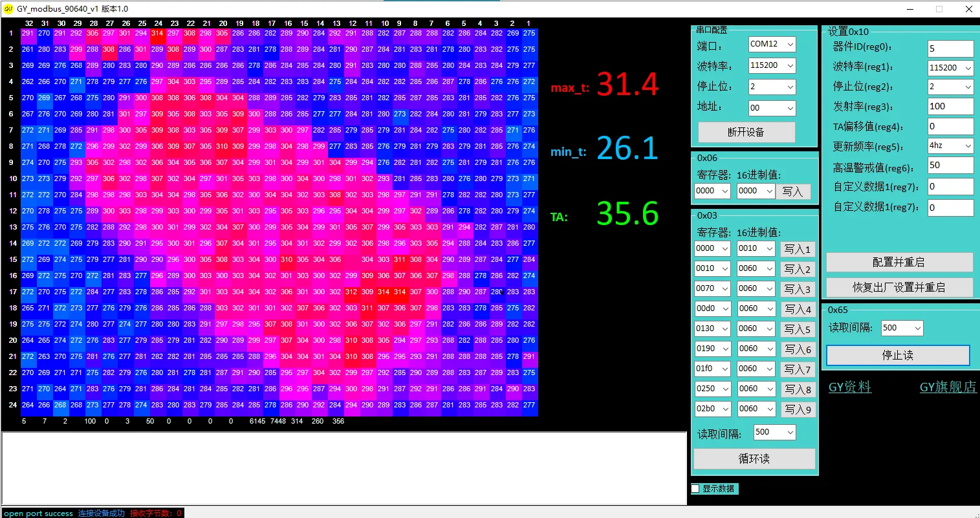This screenshot has width=980, height=518.
Task: Open the 端口 COM12 dropdown
Action: pos(772,44)
